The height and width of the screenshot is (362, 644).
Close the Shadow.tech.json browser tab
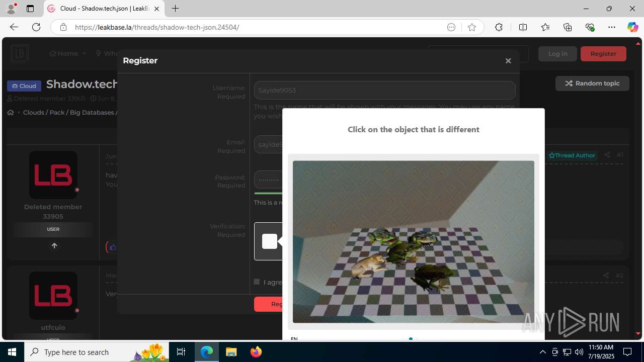tap(156, 9)
